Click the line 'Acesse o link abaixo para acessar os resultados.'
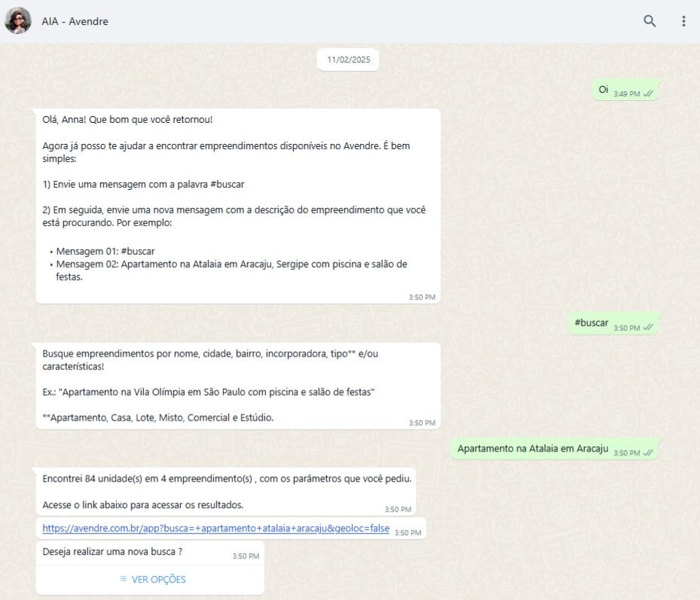This screenshot has height=600, width=700. (x=143, y=505)
